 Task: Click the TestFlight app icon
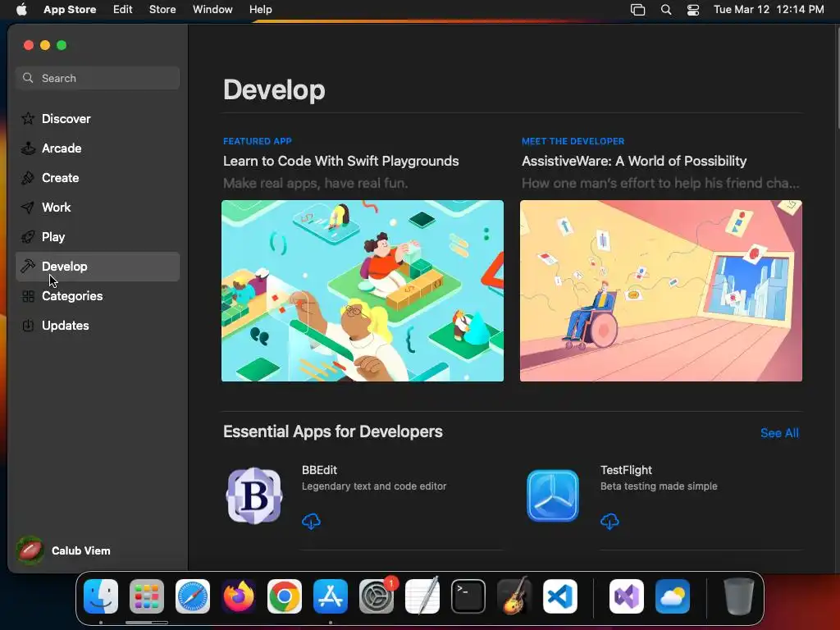coord(553,495)
